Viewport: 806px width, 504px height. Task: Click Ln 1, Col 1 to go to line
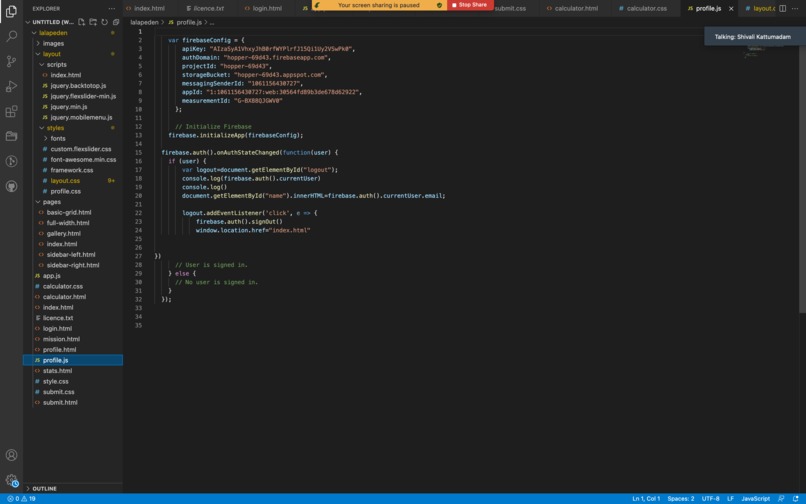point(646,499)
